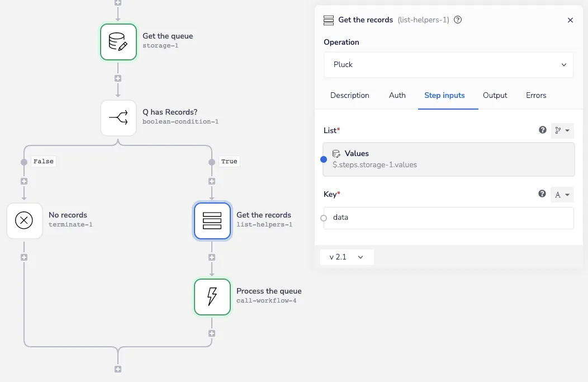The width and height of the screenshot is (588, 382).
Task: Open the Key input type dropdown
Action: (562, 195)
